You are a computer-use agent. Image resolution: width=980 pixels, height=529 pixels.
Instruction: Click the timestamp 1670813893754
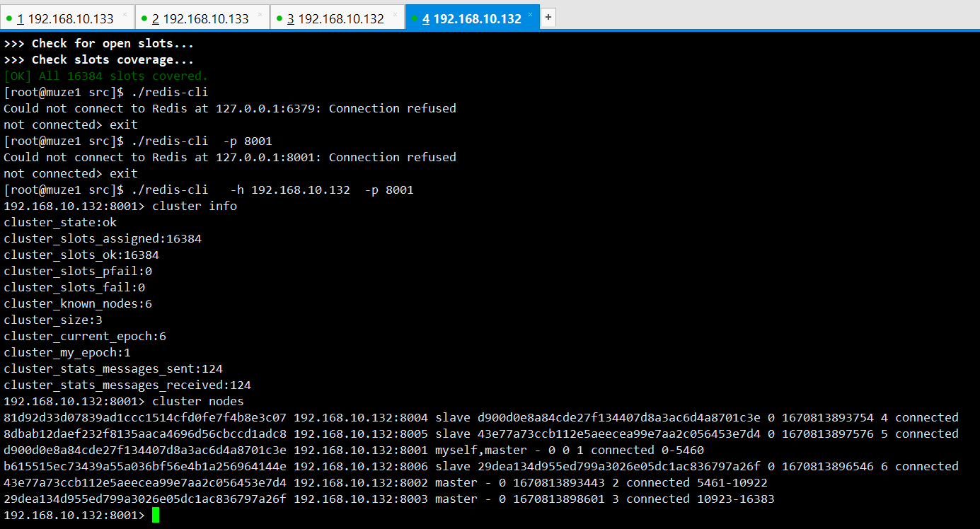click(828, 417)
